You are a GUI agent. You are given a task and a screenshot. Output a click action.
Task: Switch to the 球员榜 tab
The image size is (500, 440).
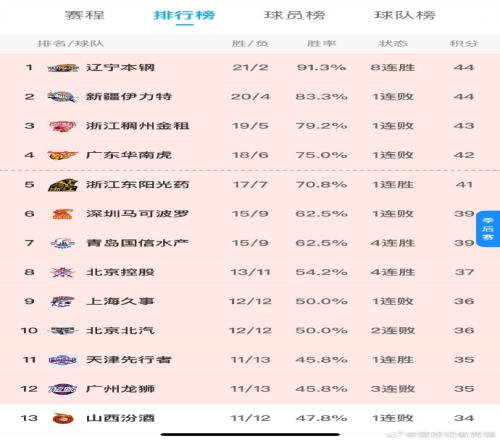(294, 15)
